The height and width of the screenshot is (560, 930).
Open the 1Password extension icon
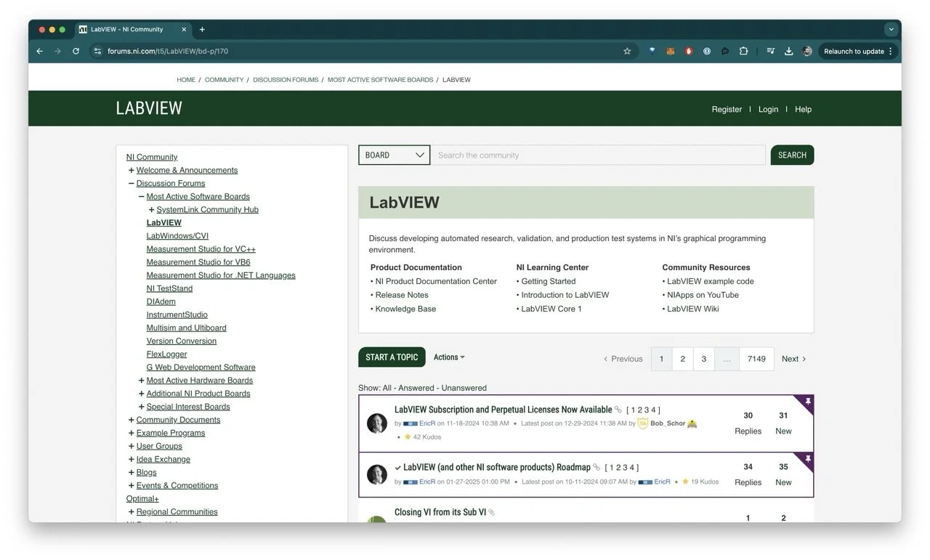707,52
